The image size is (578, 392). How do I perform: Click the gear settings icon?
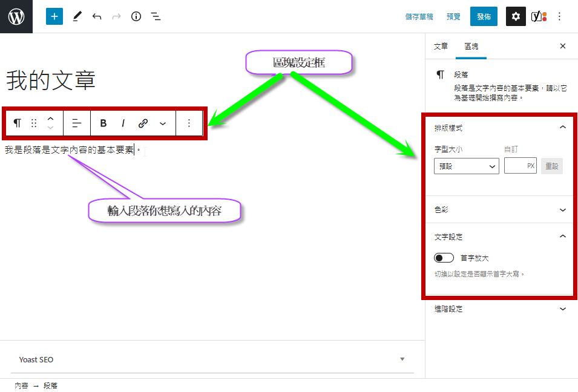coord(516,16)
